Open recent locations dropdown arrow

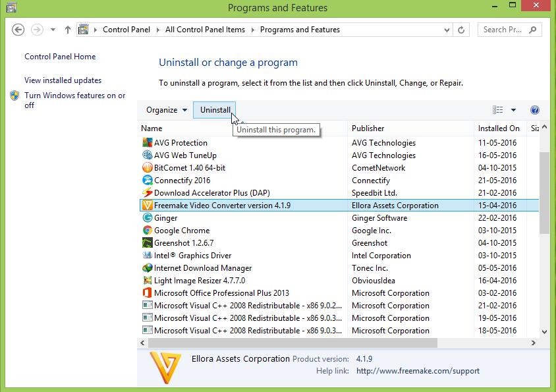tap(53, 30)
